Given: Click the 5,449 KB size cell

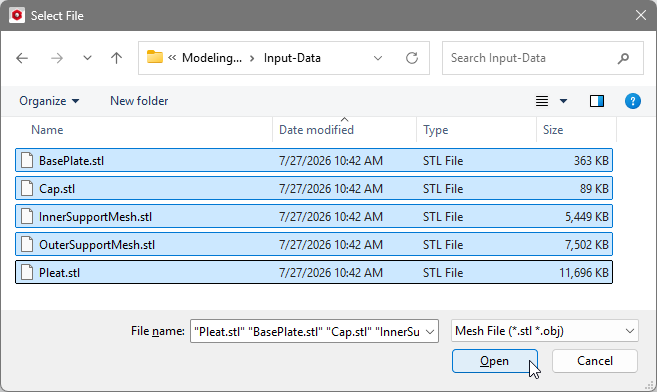Looking at the screenshot, I should pos(587,217).
